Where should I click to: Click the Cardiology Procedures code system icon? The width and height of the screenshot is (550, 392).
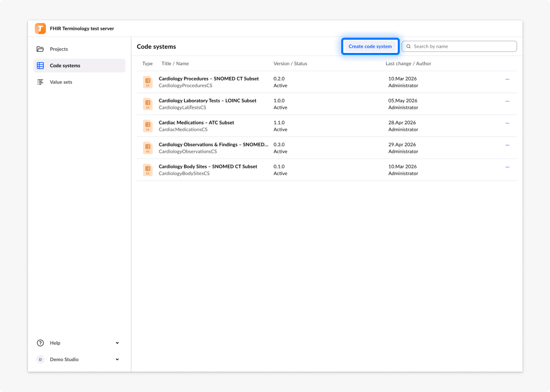pos(148,82)
